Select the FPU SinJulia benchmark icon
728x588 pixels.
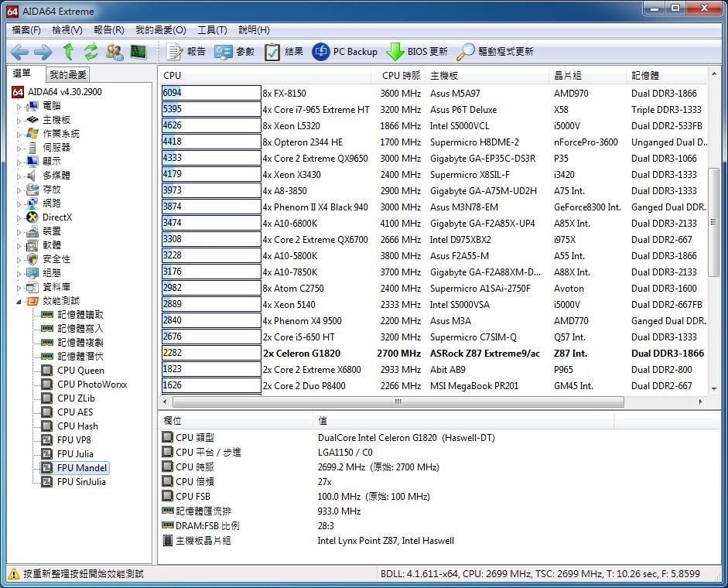coord(47,482)
